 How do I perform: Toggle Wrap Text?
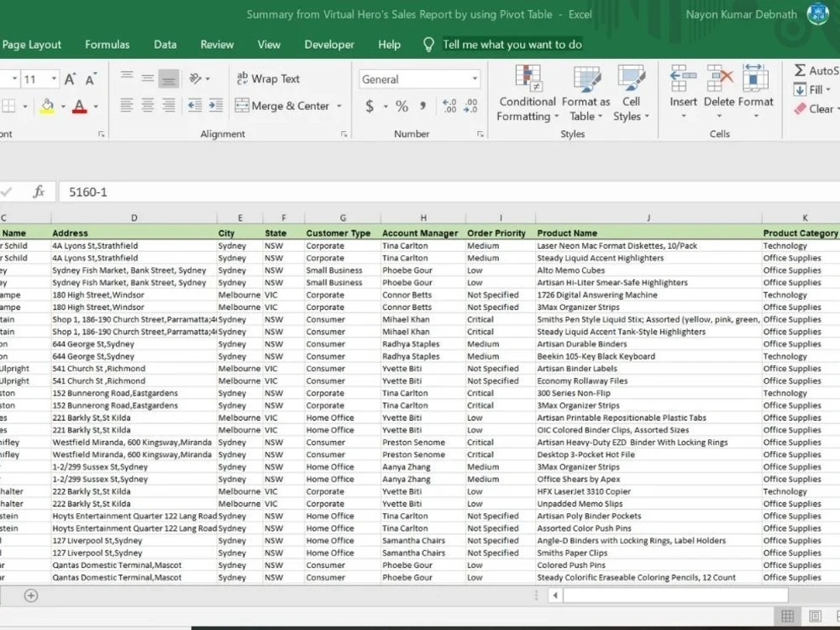pyautogui.click(x=268, y=79)
